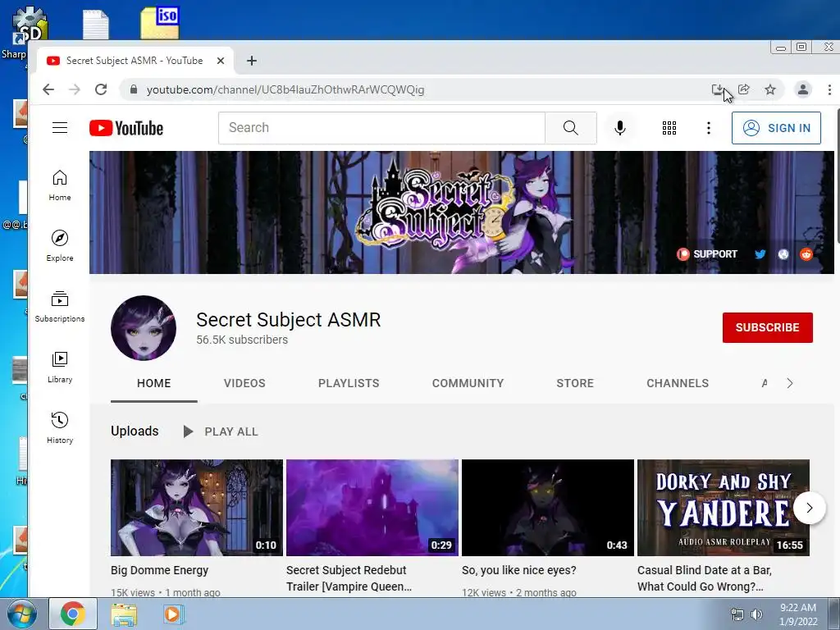Screen dimensions: 840x630
Task: Click PLAY ALL for uploads
Action: pos(220,431)
